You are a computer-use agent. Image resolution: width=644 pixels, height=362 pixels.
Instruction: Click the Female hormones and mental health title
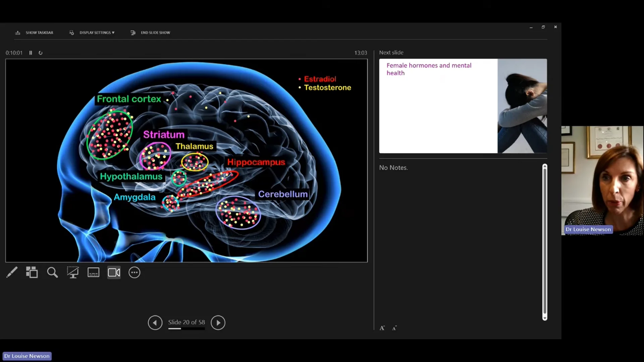(x=429, y=69)
